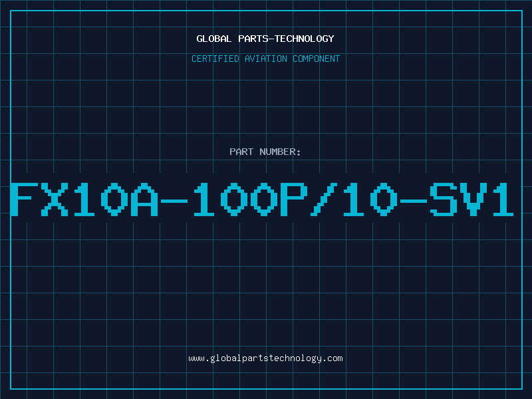The image size is (532, 399).
Task: Select the CERTIFIED AVIATION COMPONENT subtitle
Action: 265,59
